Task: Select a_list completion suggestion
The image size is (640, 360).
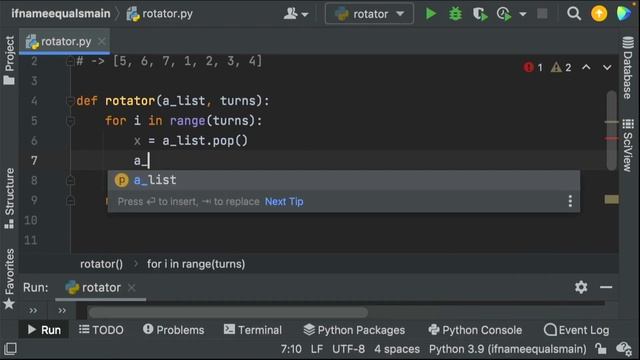Action: (x=344, y=180)
